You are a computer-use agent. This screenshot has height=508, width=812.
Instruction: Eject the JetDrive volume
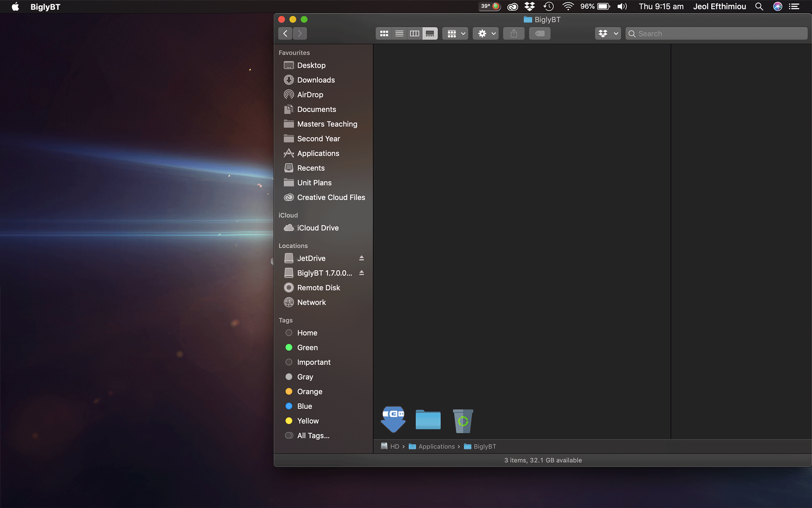point(361,258)
